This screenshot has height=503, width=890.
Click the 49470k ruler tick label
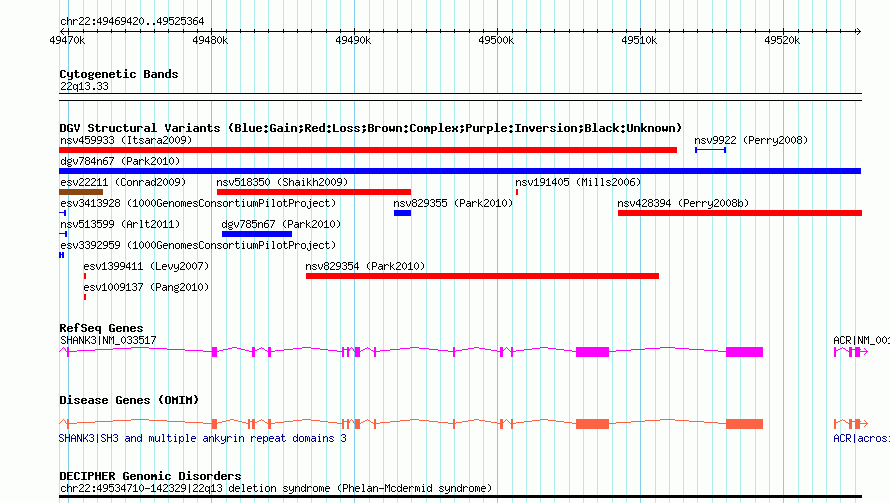pos(67,40)
